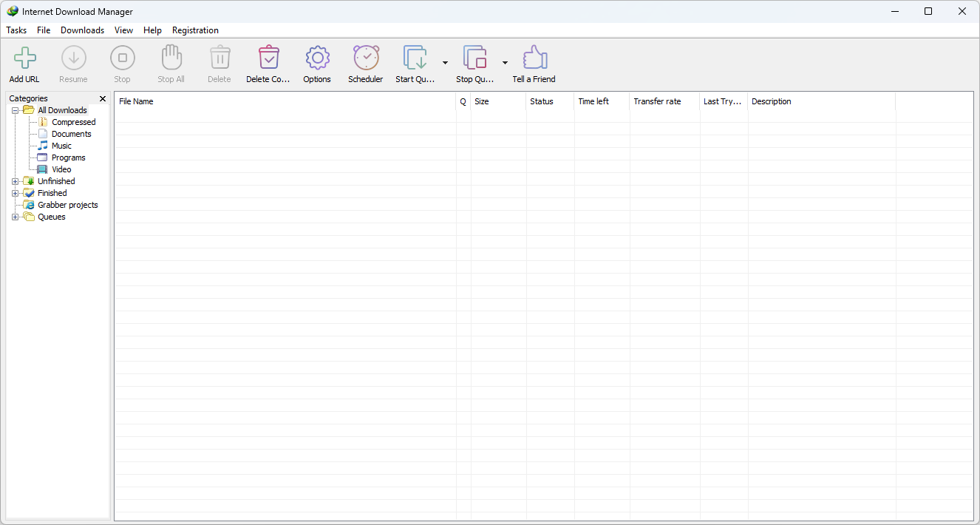Close the Categories panel with X
The width and height of the screenshot is (980, 525).
(103, 98)
